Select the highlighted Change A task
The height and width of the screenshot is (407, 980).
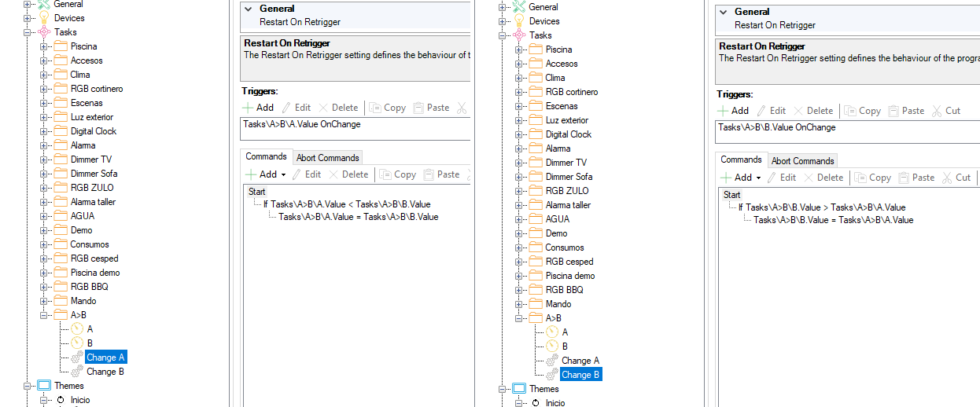click(x=105, y=357)
